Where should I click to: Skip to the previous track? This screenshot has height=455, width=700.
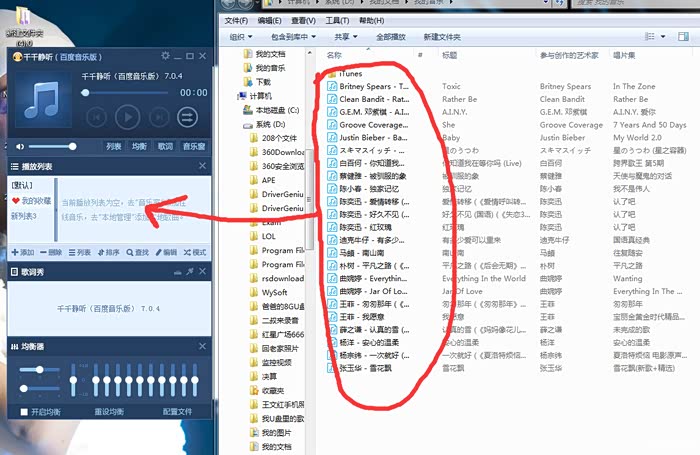point(97,117)
